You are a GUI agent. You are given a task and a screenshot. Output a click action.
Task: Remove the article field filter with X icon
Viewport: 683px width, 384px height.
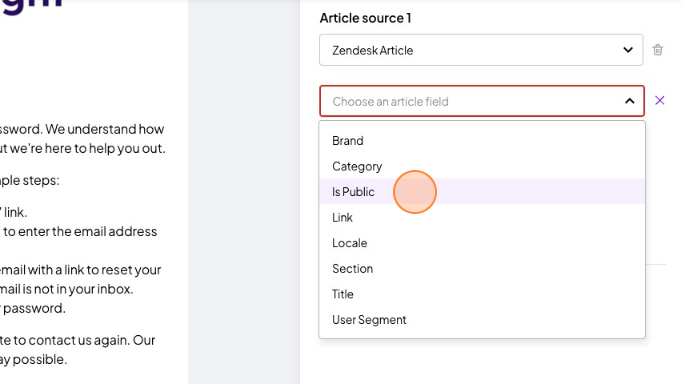pos(659,101)
